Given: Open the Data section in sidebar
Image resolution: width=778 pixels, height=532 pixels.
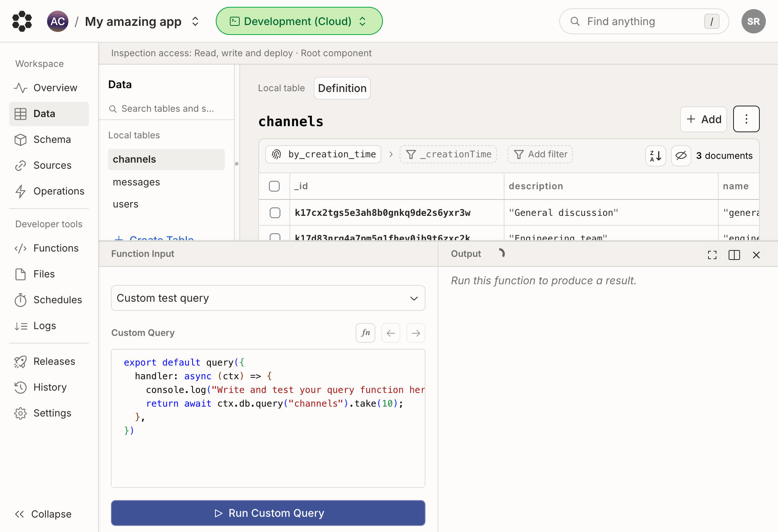Looking at the screenshot, I should tap(49, 114).
